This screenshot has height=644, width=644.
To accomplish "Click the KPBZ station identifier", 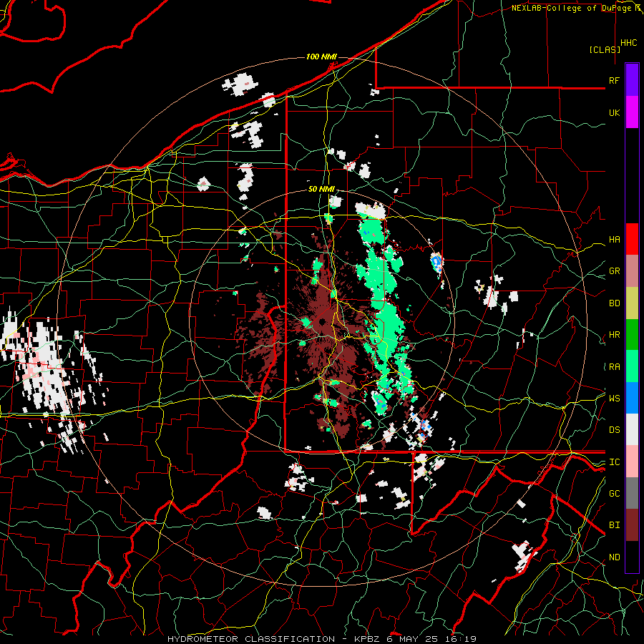I will coord(366,639).
